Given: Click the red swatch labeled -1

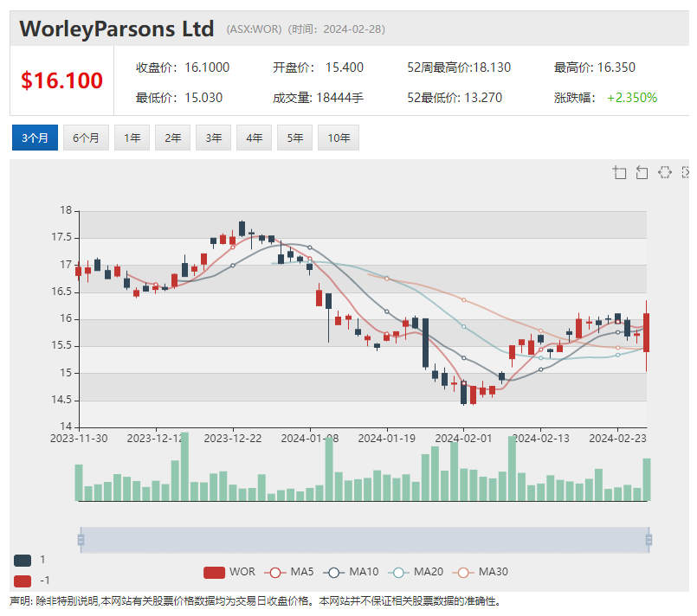Looking at the screenshot, I should [23, 581].
